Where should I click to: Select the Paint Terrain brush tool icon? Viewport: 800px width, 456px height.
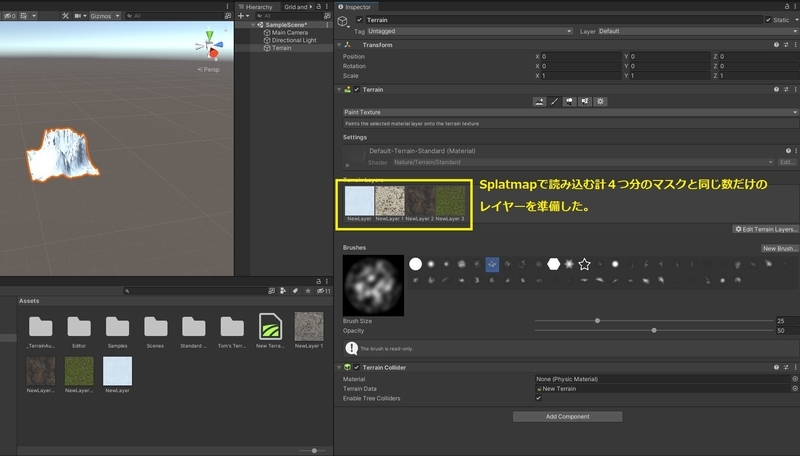click(x=555, y=102)
